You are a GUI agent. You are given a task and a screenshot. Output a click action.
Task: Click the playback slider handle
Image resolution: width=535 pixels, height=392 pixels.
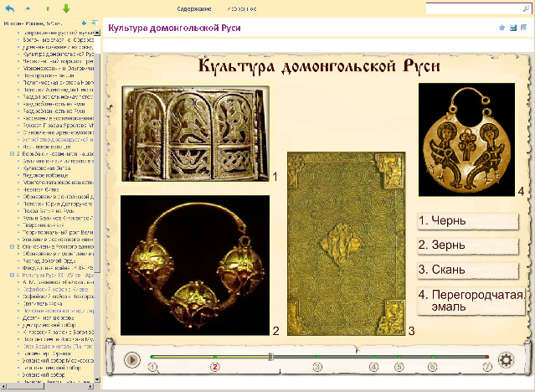270,357
